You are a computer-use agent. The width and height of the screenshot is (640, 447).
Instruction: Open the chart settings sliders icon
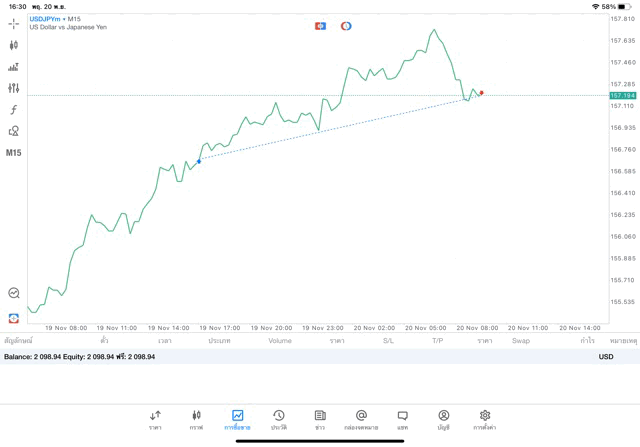point(13,88)
